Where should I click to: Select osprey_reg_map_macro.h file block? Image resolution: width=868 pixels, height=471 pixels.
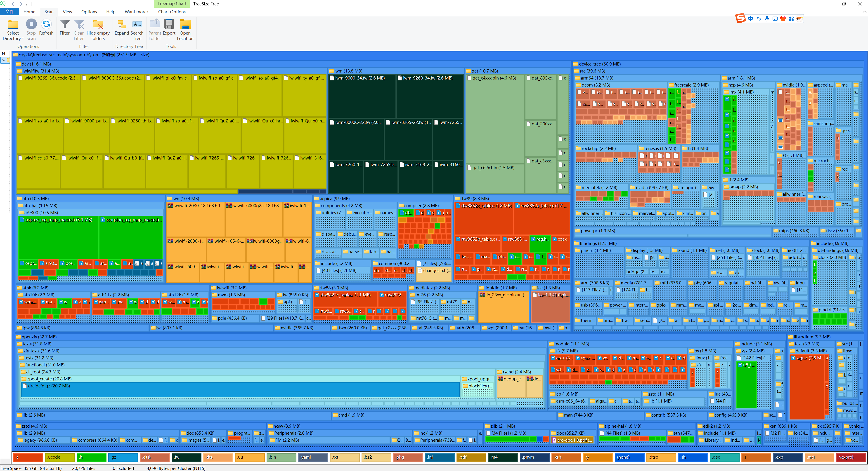[x=58, y=237]
